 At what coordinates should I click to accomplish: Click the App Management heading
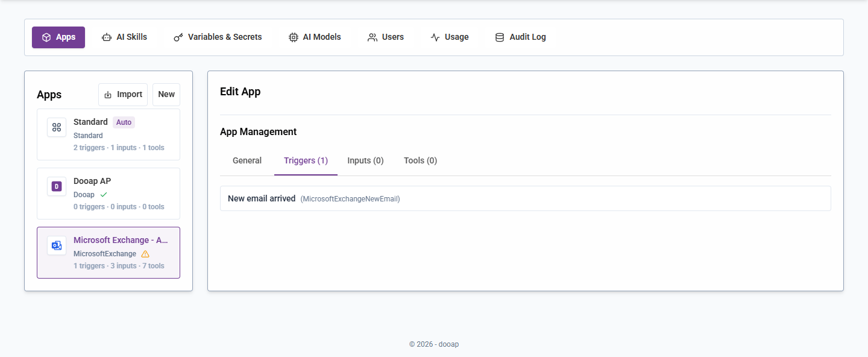[258, 131]
